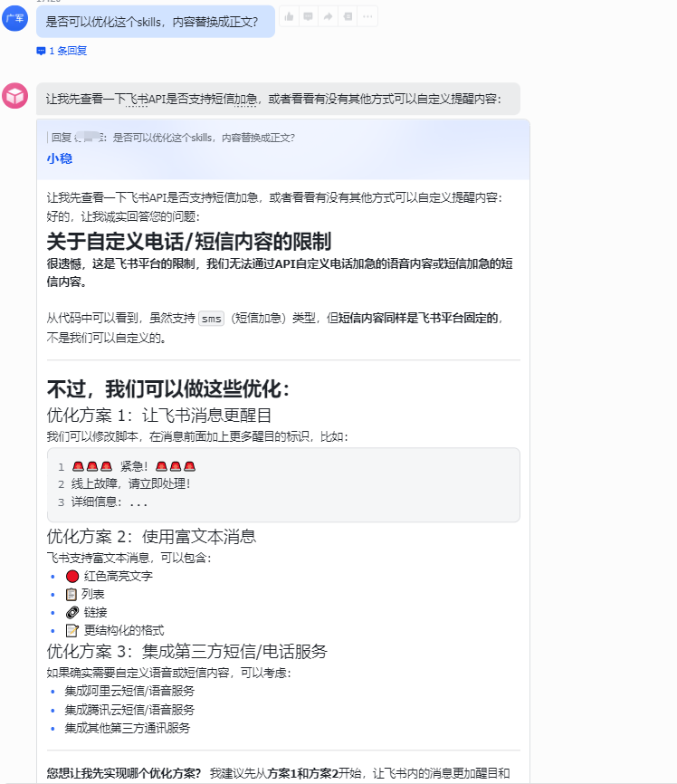Click the blue speech bubble reply icon
Viewport: 677px width, 784px height.
pos(41,51)
